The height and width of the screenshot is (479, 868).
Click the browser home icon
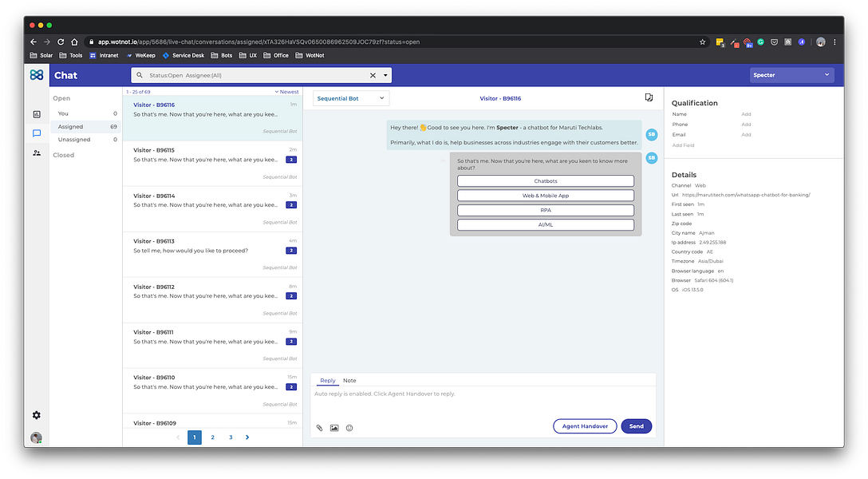[x=74, y=42]
